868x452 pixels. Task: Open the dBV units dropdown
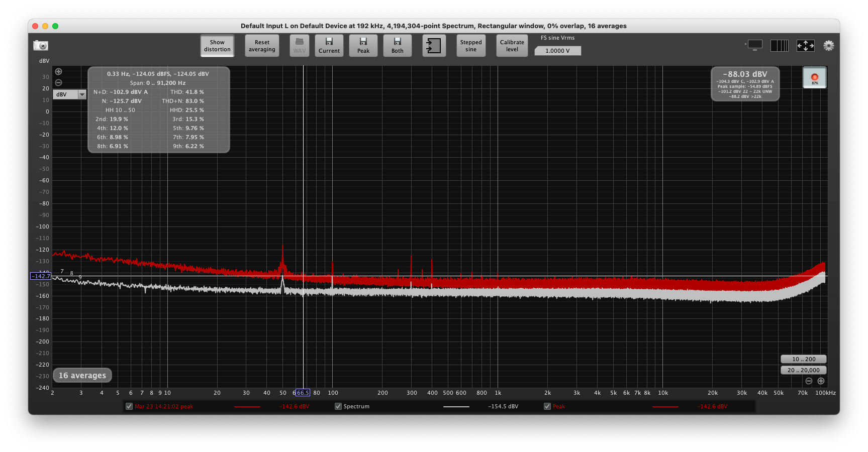pyautogui.click(x=69, y=94)
